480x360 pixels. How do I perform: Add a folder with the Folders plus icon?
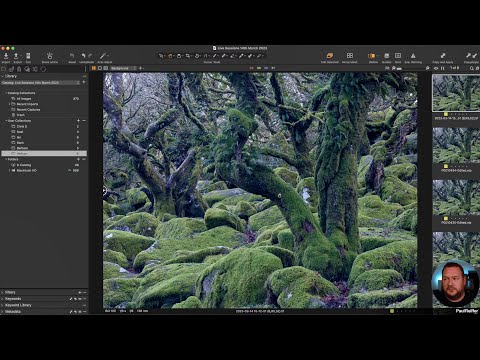click(x=79, y=159)
